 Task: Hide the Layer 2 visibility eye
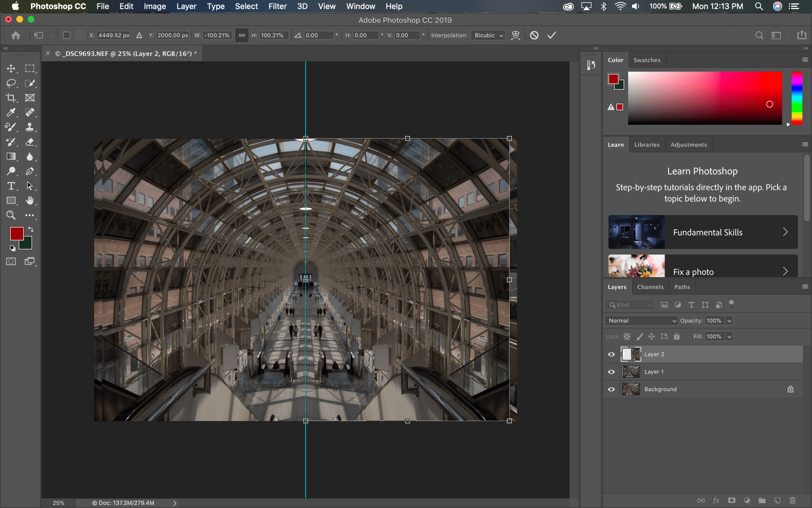(x=611, y=354)
